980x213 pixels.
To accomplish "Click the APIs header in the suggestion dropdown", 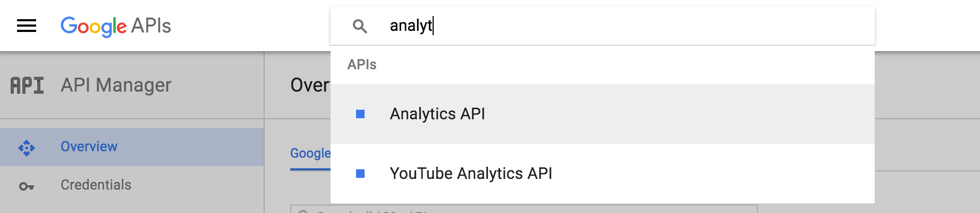I will pos(362,65).
